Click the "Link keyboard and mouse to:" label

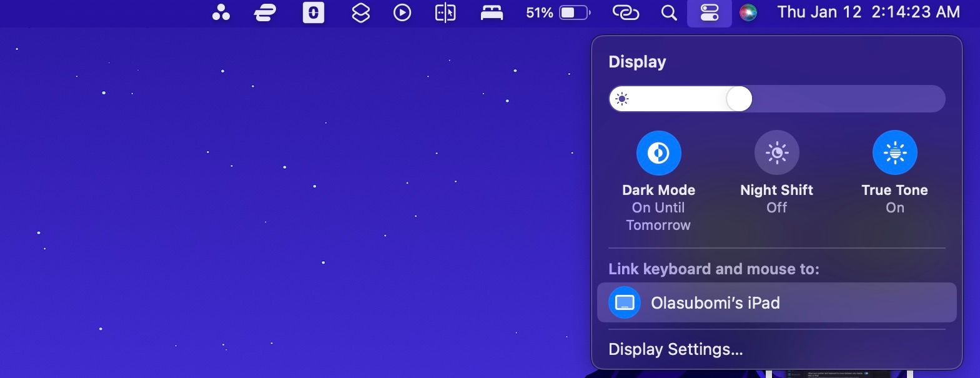click(713, 269)
